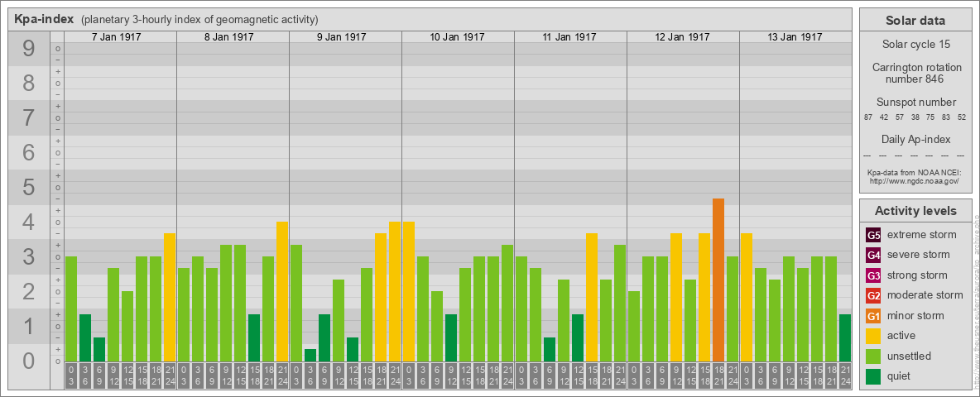Image resolution: width=980 pixels, height=397 pixels.
Task: Click the Activity levels panel heading
Action: 915,211
